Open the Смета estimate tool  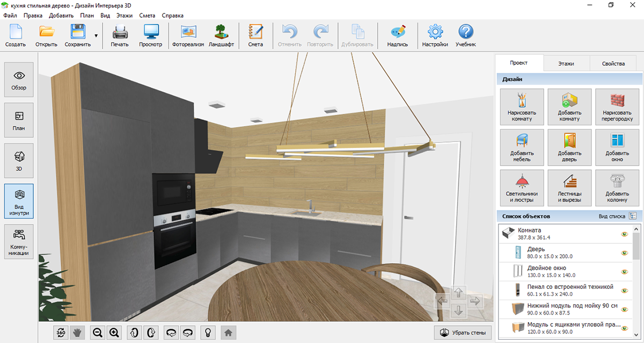point(255,35)
